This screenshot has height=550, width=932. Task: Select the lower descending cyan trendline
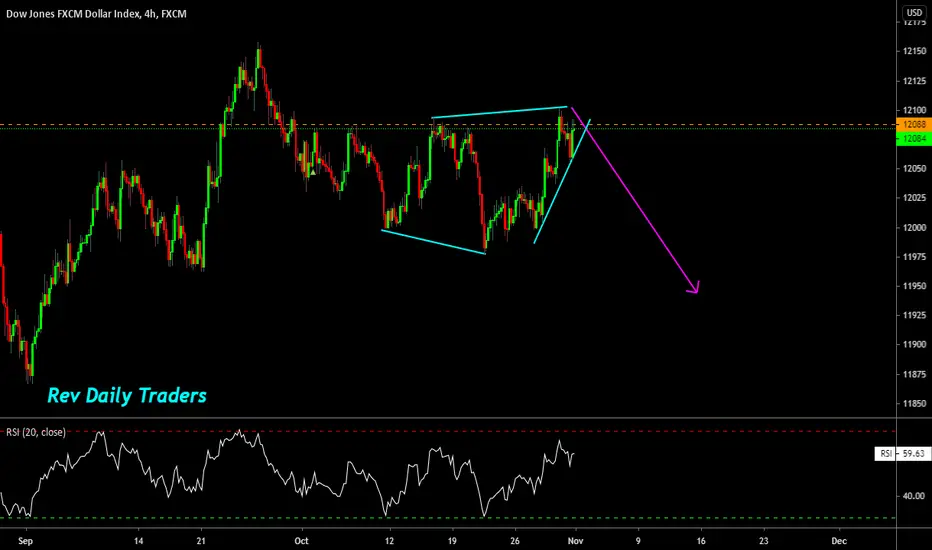433,242
